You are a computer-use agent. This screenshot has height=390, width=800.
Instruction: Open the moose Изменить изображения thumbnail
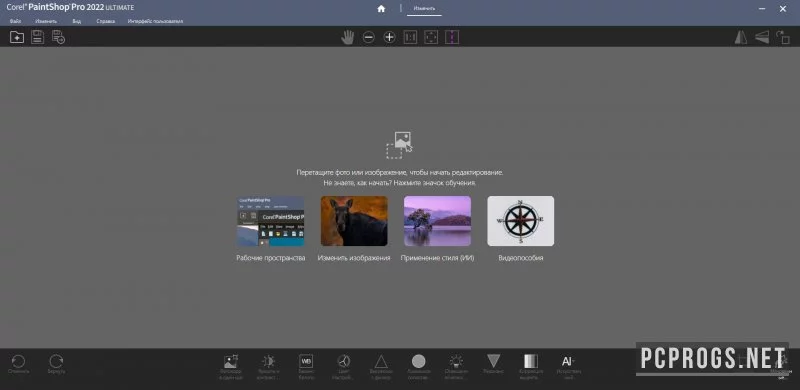(354, 221)
